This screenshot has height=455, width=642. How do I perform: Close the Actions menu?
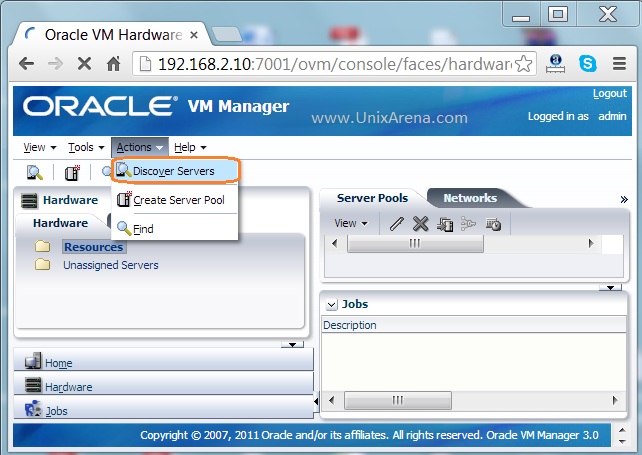coord(140,147)
